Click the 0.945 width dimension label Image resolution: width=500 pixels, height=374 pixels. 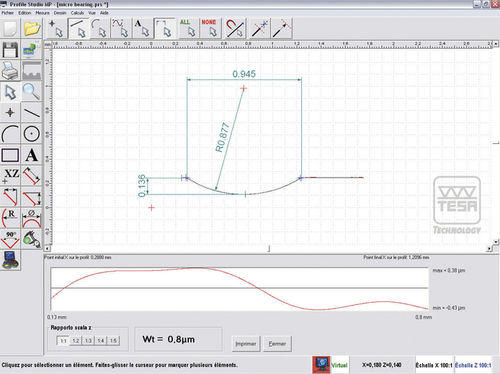point(244,74)
